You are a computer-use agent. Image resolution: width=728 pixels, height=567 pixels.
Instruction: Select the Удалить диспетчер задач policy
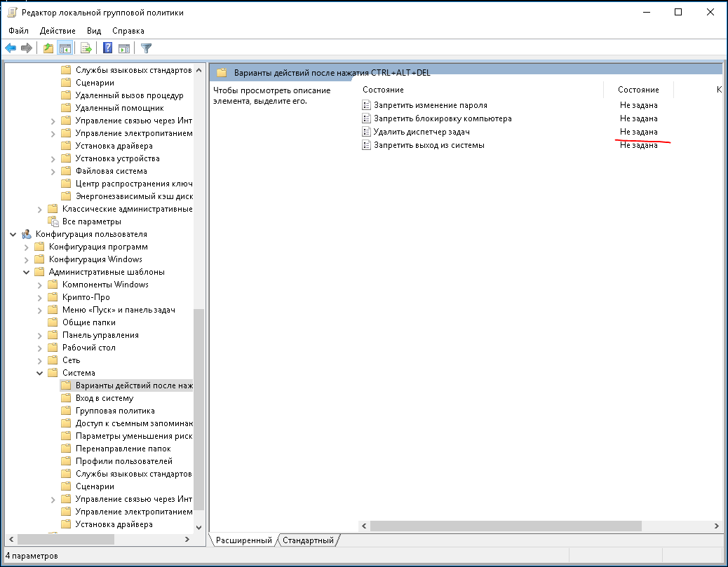pos(422,132)
